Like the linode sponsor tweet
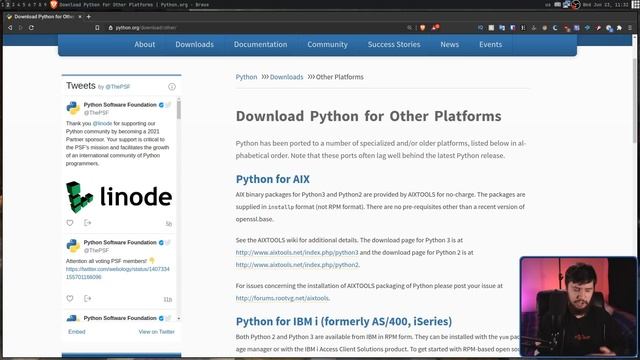 70,223
